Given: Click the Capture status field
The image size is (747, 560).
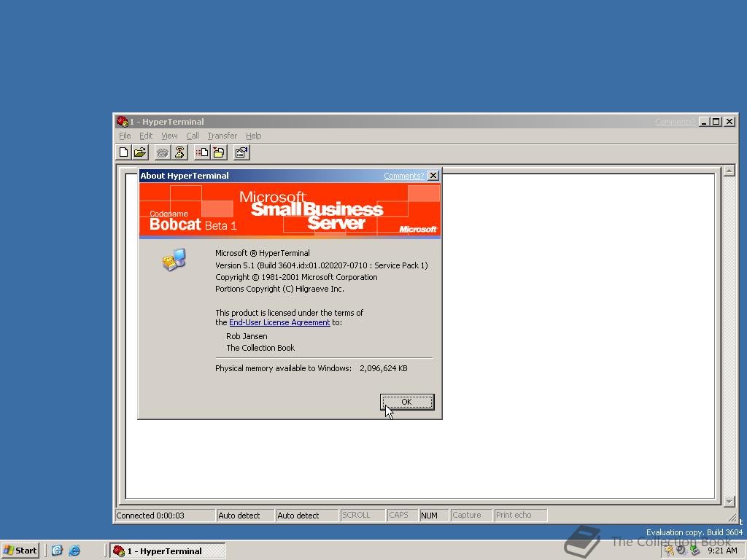Looking at the screenshot, I should 471,516.
